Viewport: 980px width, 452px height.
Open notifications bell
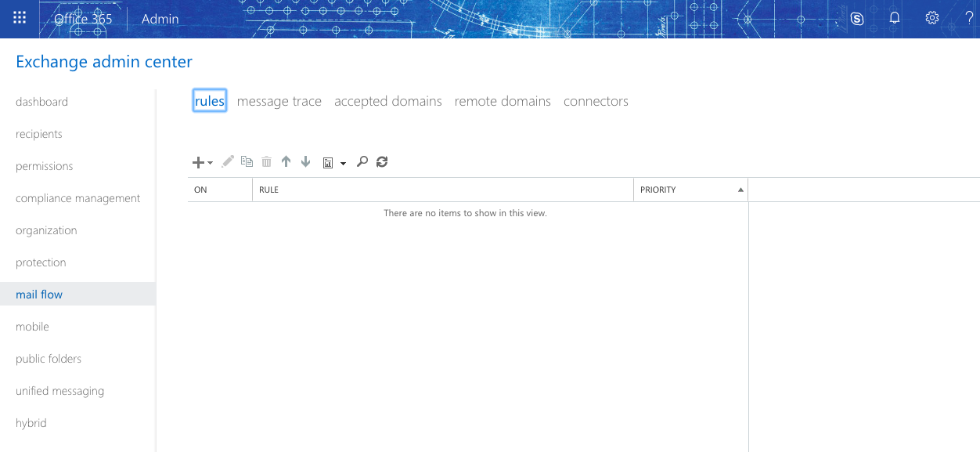tap(895, 18)
